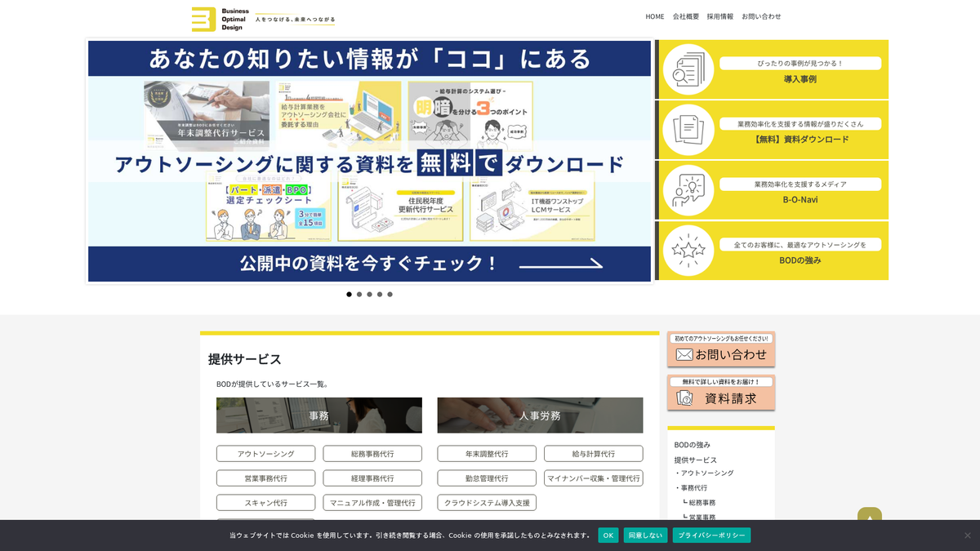Screen dimensions: 980x551
Task: Select the B-O-Navi lightbulb person icon
Action: (x=688, y=190)
